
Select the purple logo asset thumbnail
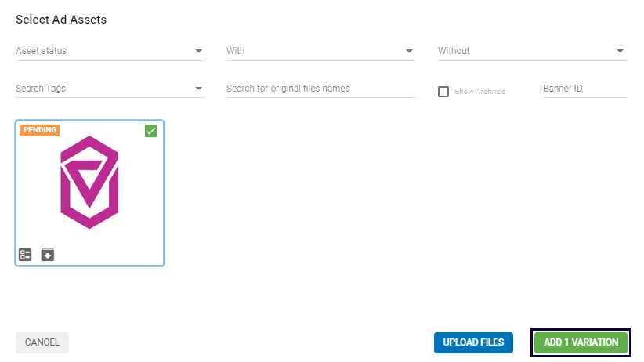[x=89, y=183]
